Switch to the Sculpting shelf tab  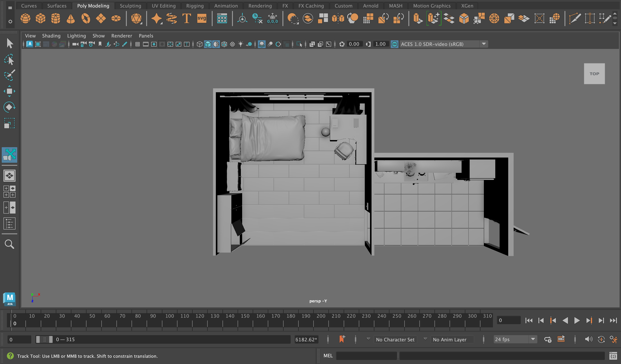tap(130, 6)
